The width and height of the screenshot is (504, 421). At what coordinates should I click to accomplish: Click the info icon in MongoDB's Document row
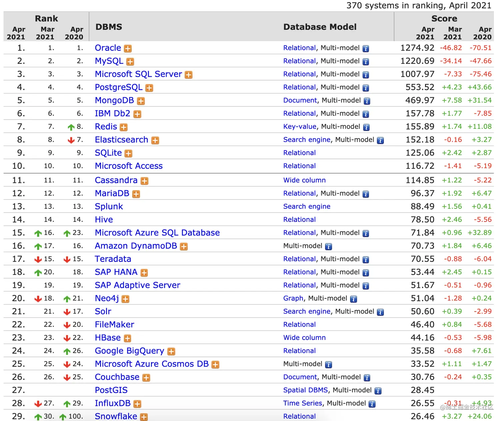click(367, 101)
